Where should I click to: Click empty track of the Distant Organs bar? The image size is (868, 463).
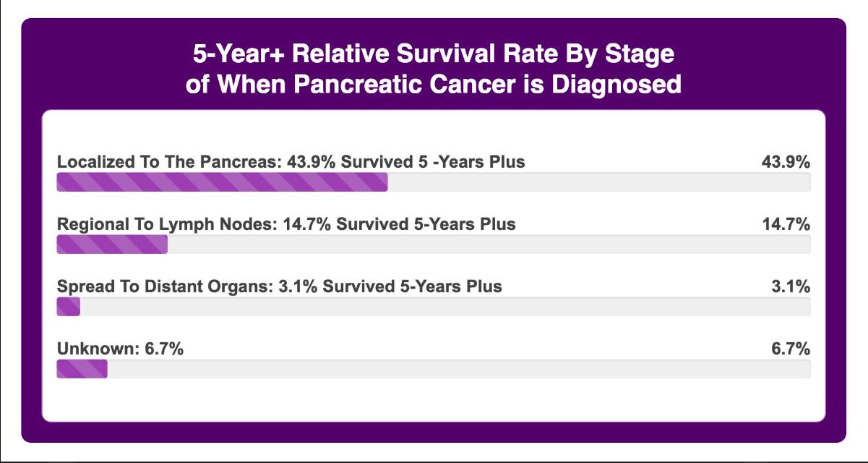[444, 307]
